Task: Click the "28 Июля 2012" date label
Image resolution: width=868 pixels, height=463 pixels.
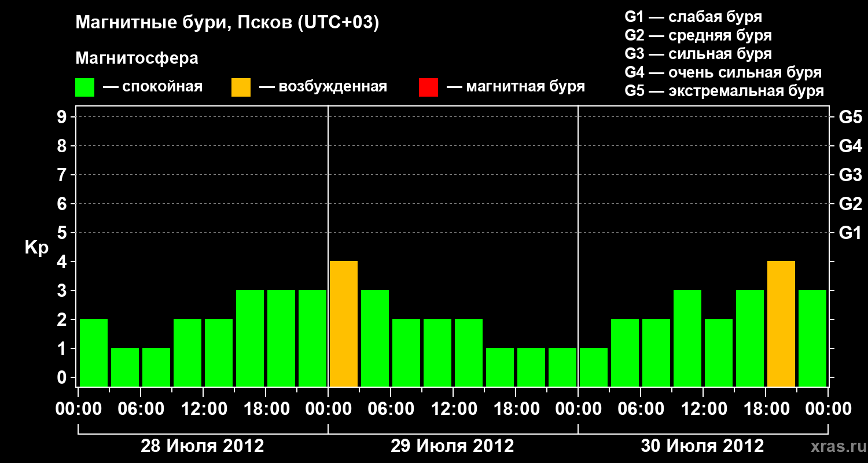Action: [x=203, y=446]
